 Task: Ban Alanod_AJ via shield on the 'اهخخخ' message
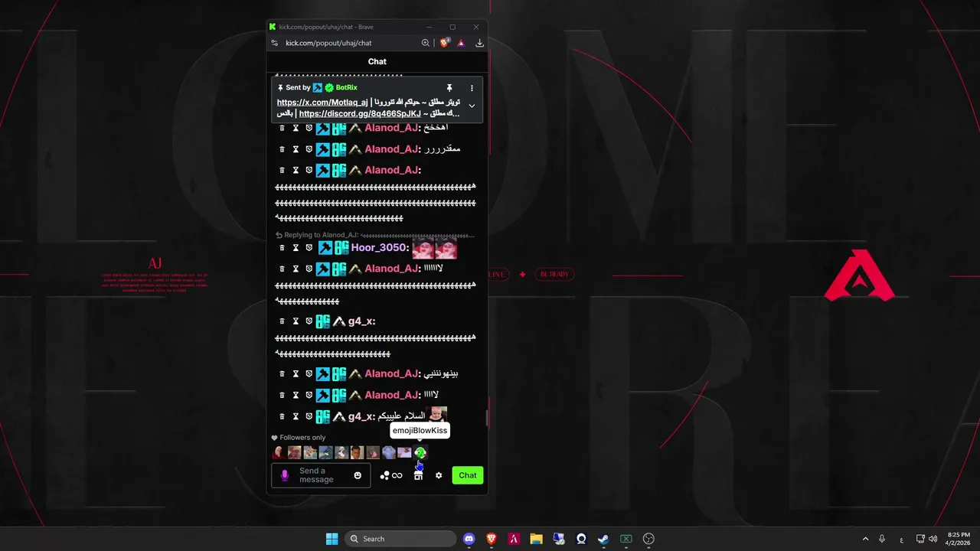pyautogui.click(x=309, y=128)
